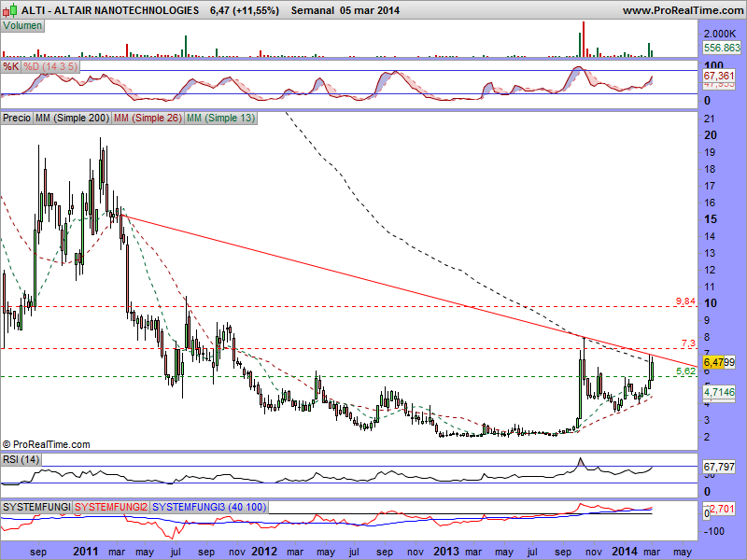Viewport: 747px width, 560px height.
Task: Click the 2012 marker on time axis
Action: pos(264,552)
